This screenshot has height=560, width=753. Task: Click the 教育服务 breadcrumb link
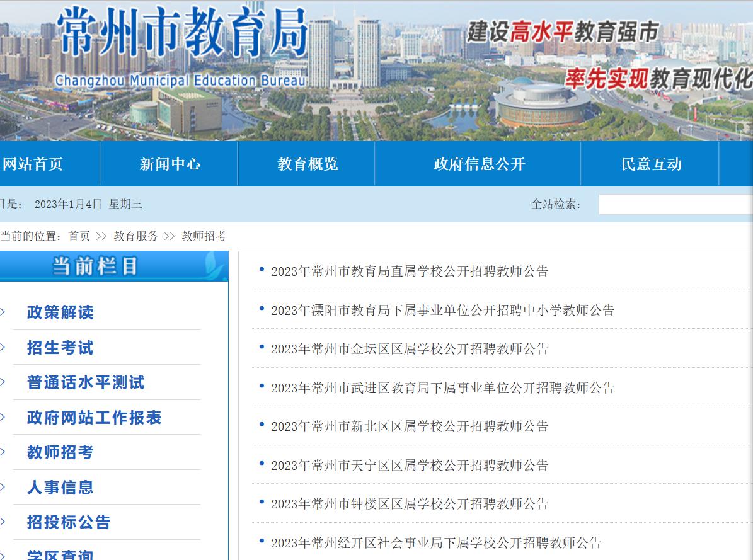[136, 236]
